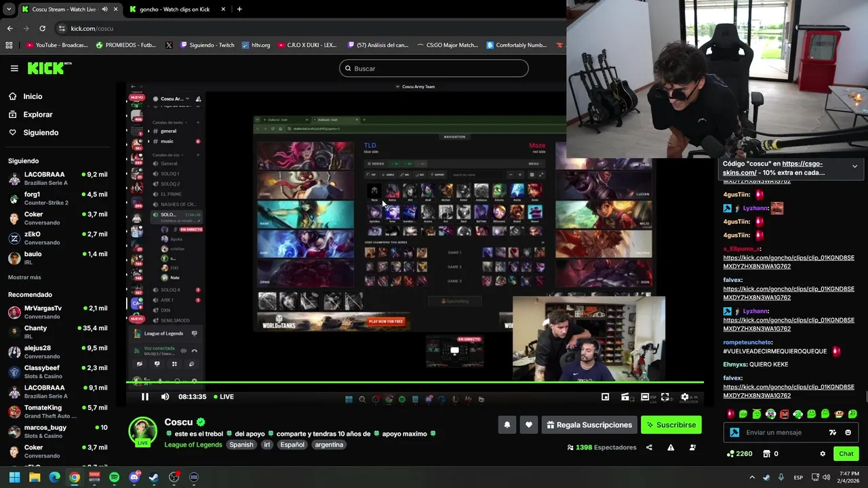Mute the stream player volume
The height and width of the screenshot is (488, 868).
point(165,396)
